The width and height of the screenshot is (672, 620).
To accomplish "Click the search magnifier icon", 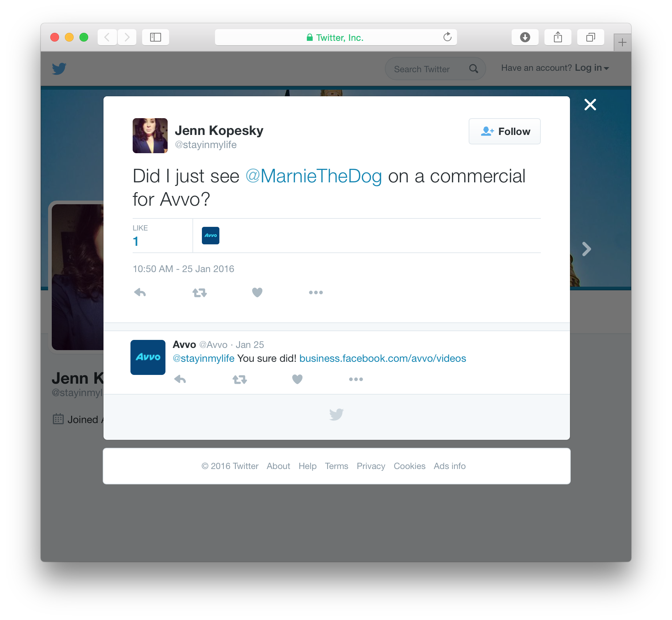I will pyautogui.click(x=473, y=69).
